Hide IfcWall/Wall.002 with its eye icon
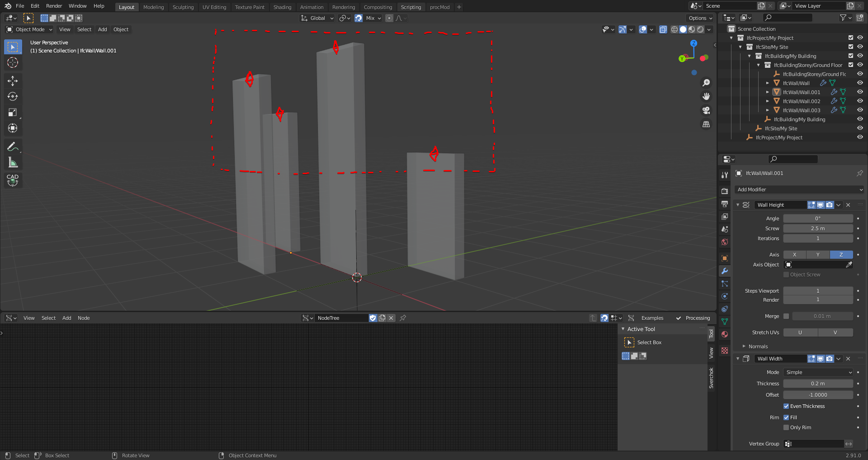The width and height of the screenshot is (868, 460). [860, 101]
